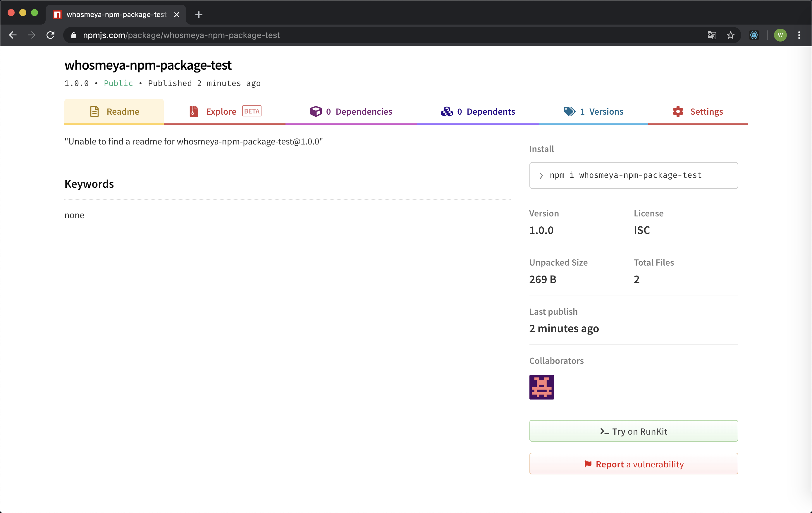
Task: Close the whosmeya-npm-package-test tab
Action: tap(177, 15)
